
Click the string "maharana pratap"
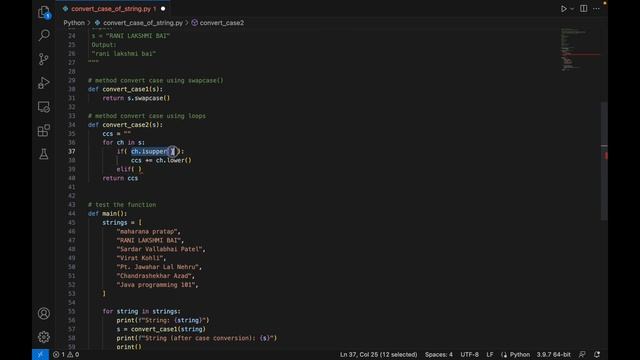[147, 231]
